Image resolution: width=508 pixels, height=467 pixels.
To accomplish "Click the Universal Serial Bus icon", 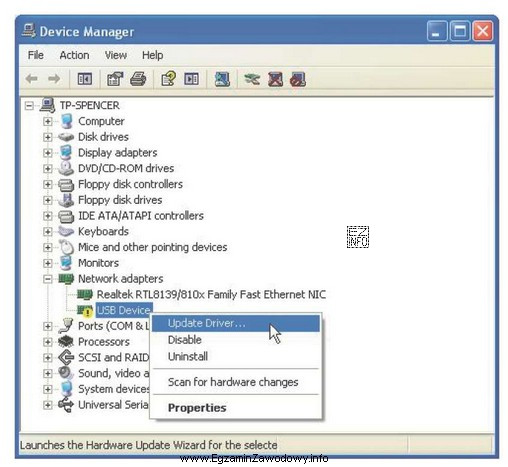I will pyautogui.click(x=66, y=404).
